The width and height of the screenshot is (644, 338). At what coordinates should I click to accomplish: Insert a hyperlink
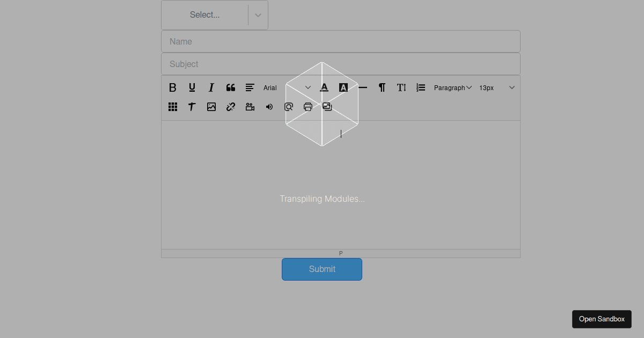[x=231, y=107]
